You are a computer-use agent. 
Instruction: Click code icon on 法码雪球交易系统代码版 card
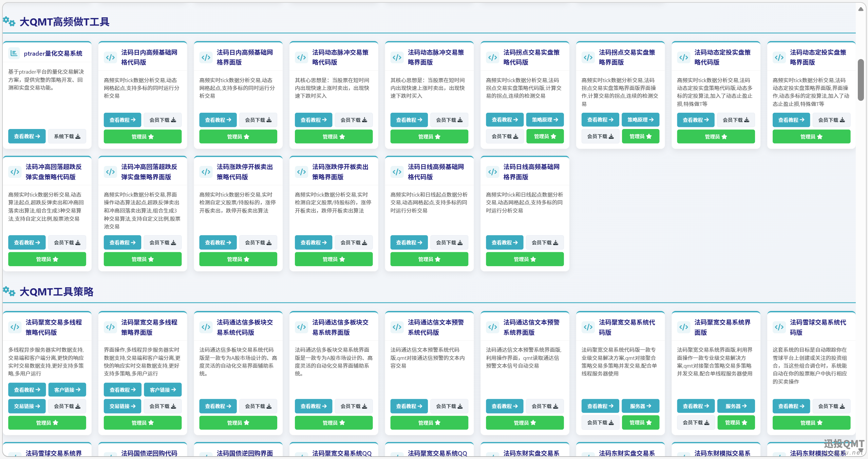click(779, 327)
